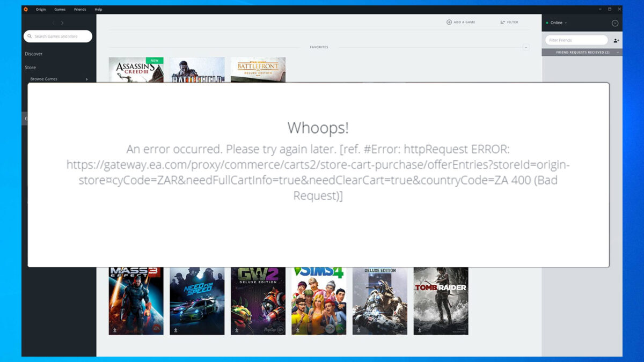Screen dimensions: 644x362
Task: Open the Games menu
Action: point(60,9)
